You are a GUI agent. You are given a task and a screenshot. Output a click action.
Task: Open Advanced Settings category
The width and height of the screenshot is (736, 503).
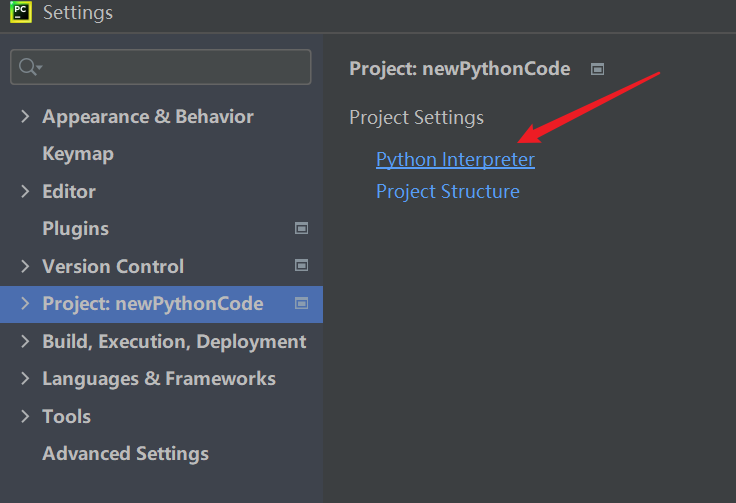[125, 453]
